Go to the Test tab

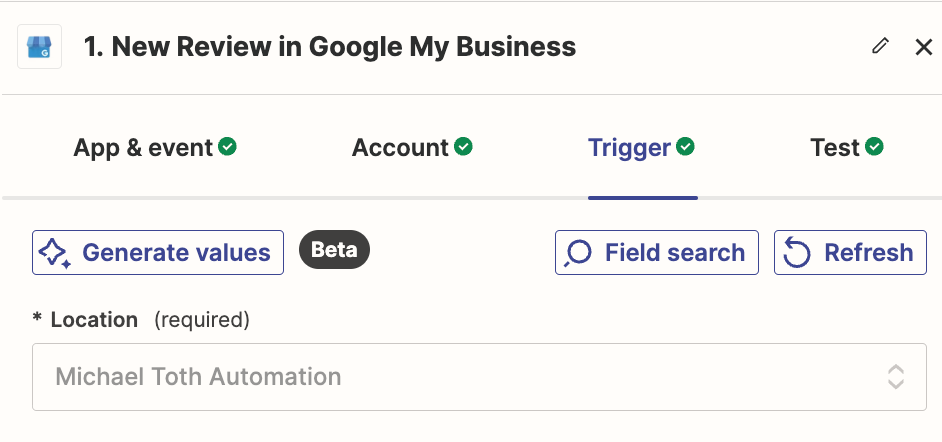click(x=835, y=148)
